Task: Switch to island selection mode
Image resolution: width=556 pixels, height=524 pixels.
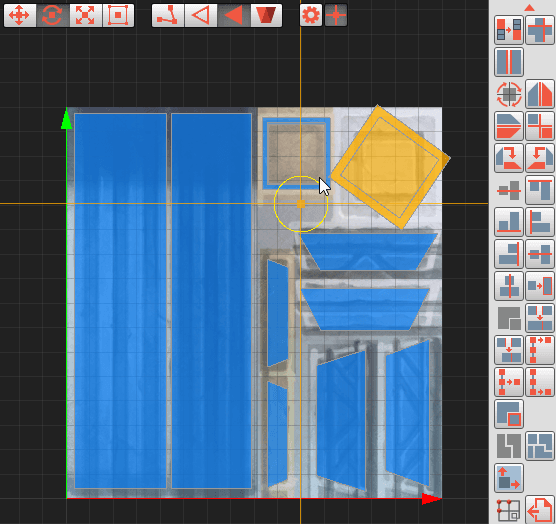Action: point(266,16)
